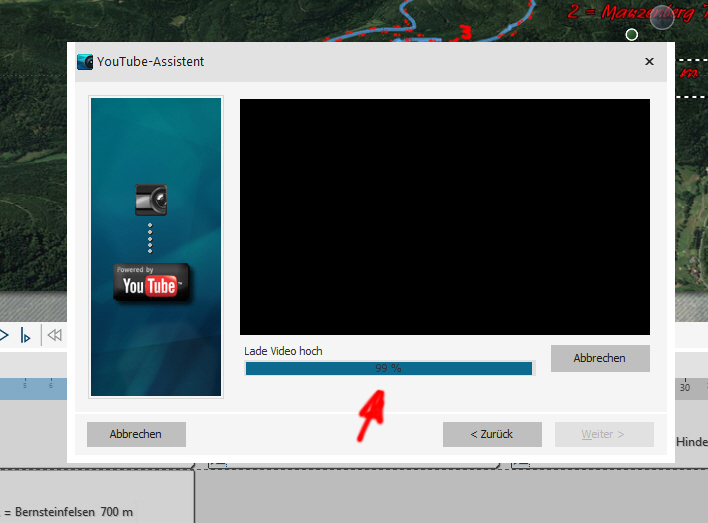Click the Powered by YouTube logo

pos(150,283)
